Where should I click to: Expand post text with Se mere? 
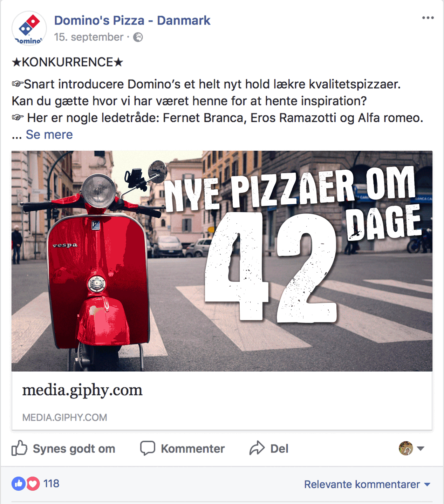tap(49, 135)
